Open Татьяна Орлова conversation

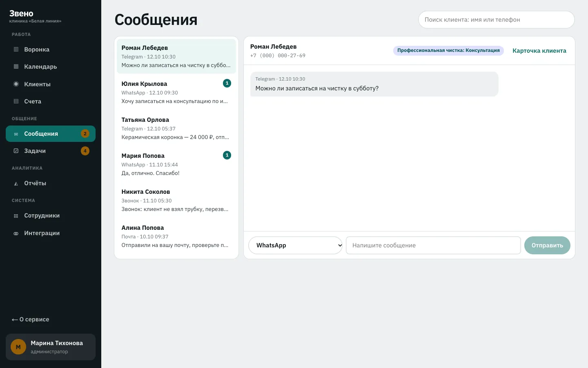click(176, 128)
